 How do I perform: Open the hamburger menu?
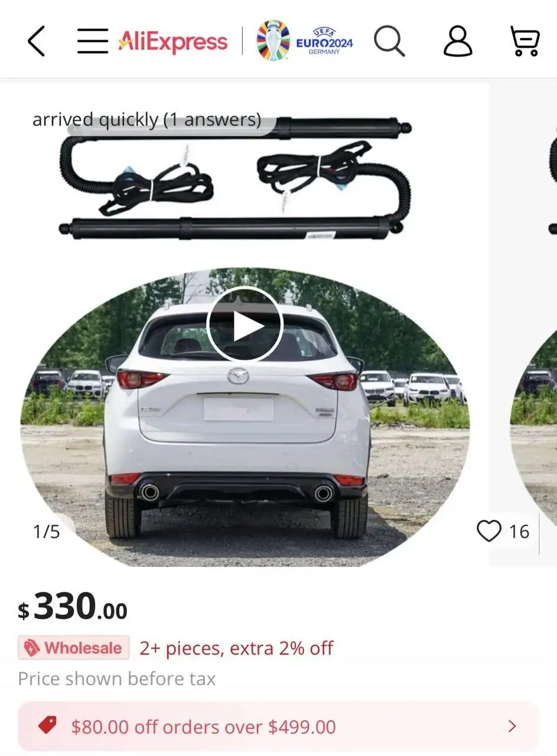click(93, 41)
